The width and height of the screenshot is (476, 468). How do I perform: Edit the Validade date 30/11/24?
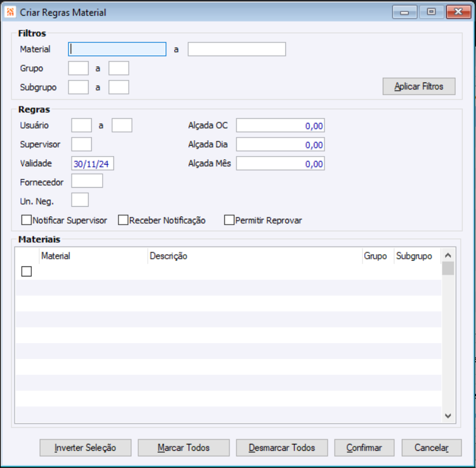pos(93,164)
